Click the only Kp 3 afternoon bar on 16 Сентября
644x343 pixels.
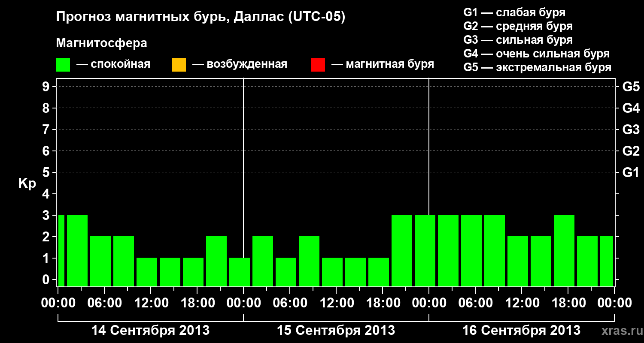click(564, 250)
